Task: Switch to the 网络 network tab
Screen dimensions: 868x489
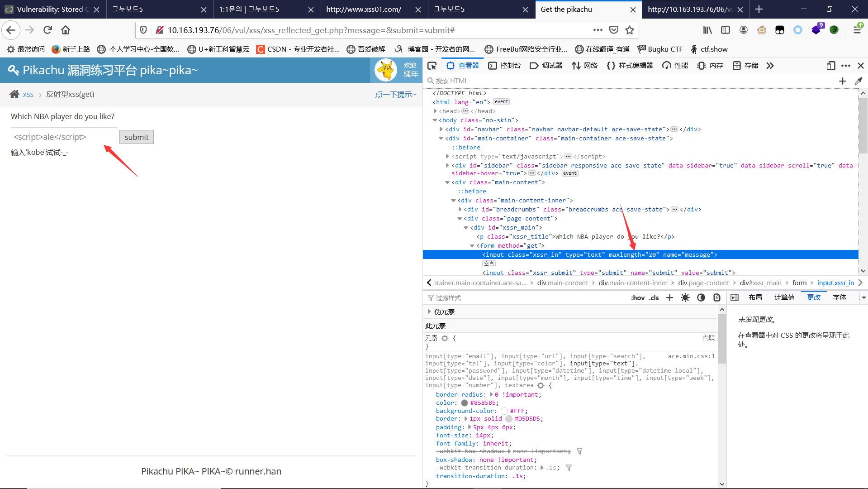Action: [585, 66]
